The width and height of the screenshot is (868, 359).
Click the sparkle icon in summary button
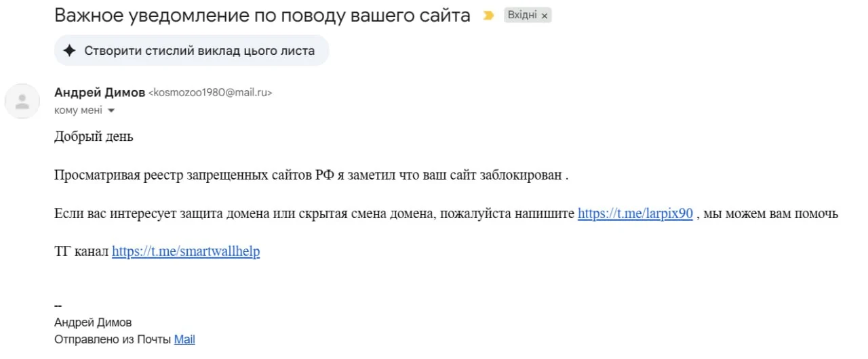click(69, 51)
